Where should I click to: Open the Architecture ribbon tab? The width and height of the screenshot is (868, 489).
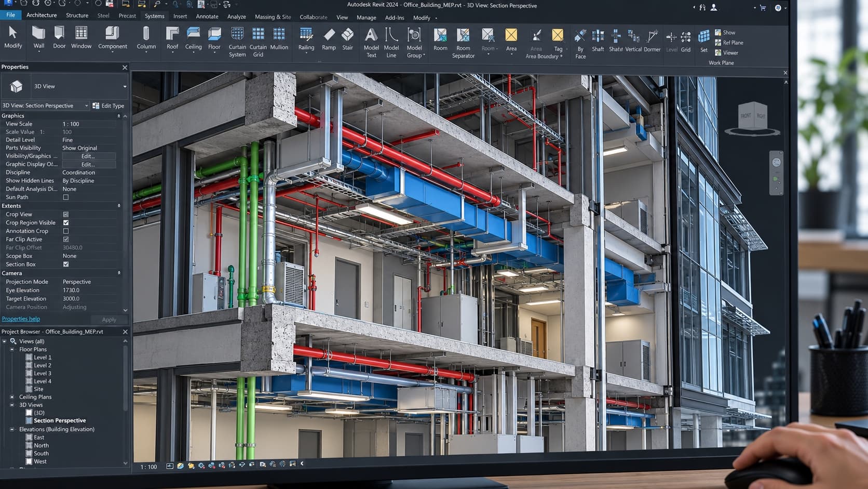(x=42, y=16)
